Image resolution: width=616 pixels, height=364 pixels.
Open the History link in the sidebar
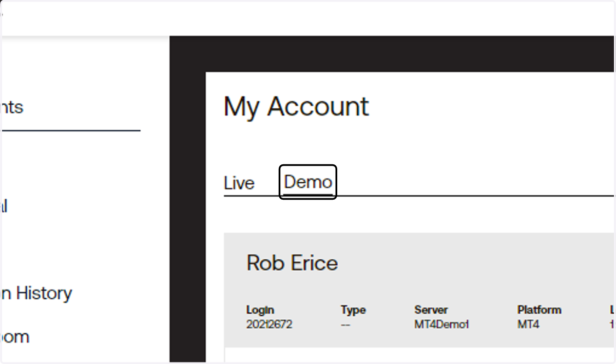coord(36,293)
